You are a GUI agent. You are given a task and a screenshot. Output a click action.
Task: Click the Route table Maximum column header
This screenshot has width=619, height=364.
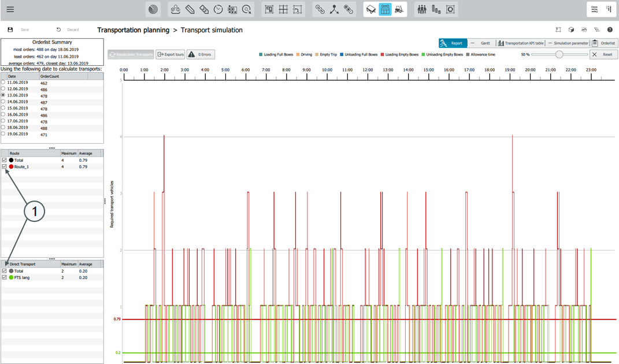point(69,153)
